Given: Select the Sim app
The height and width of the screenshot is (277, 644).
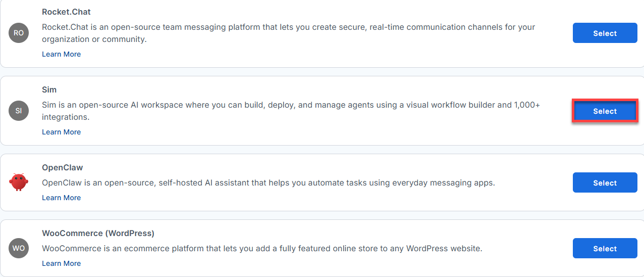Looking at the screenshot, I should (x=605, y=111).
